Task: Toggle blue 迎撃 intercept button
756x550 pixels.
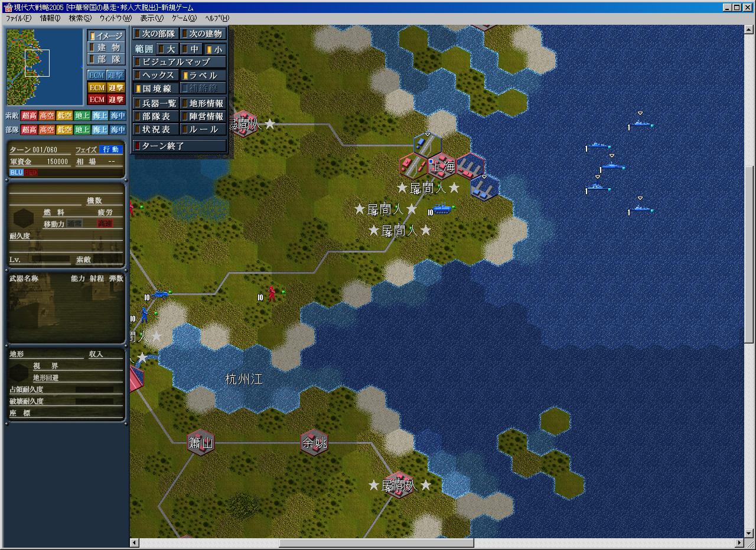Action: click(x=116, y=75)
